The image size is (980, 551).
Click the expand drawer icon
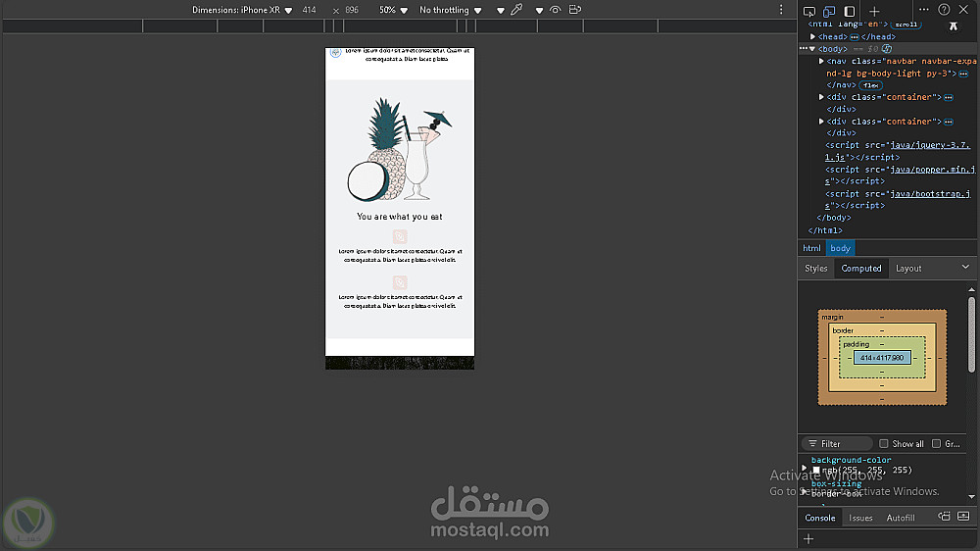pos(963,517)
